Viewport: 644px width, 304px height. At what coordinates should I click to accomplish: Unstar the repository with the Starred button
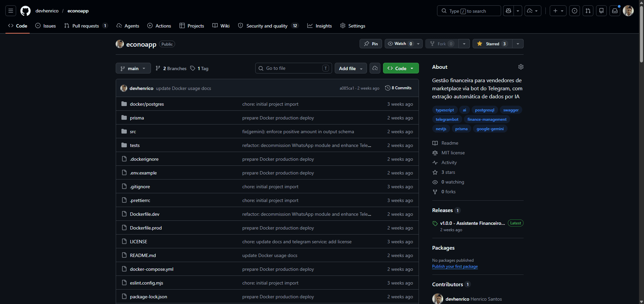[x=492, y=44]
